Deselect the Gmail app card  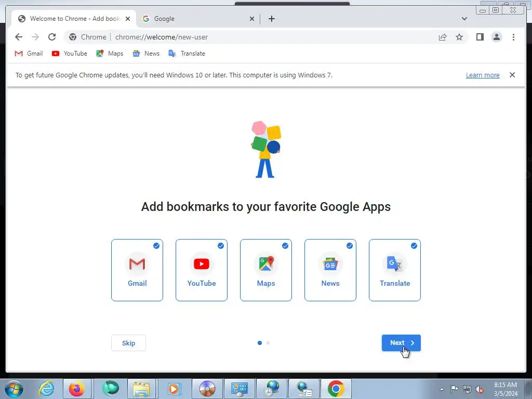click(x=137, y=270)
